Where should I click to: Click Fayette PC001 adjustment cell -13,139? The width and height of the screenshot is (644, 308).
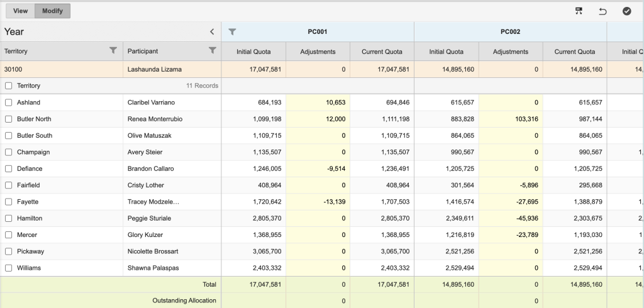pos(318,202)
